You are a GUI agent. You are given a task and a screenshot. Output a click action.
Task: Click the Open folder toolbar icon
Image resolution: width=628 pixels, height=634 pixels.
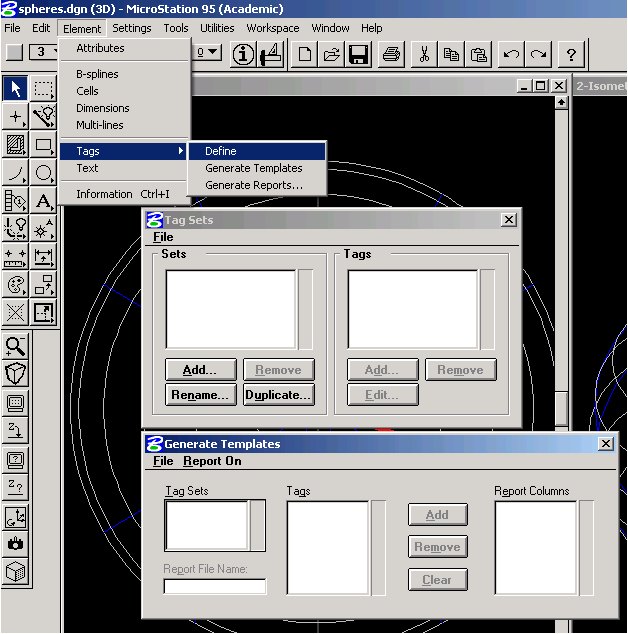pos(331,54)
